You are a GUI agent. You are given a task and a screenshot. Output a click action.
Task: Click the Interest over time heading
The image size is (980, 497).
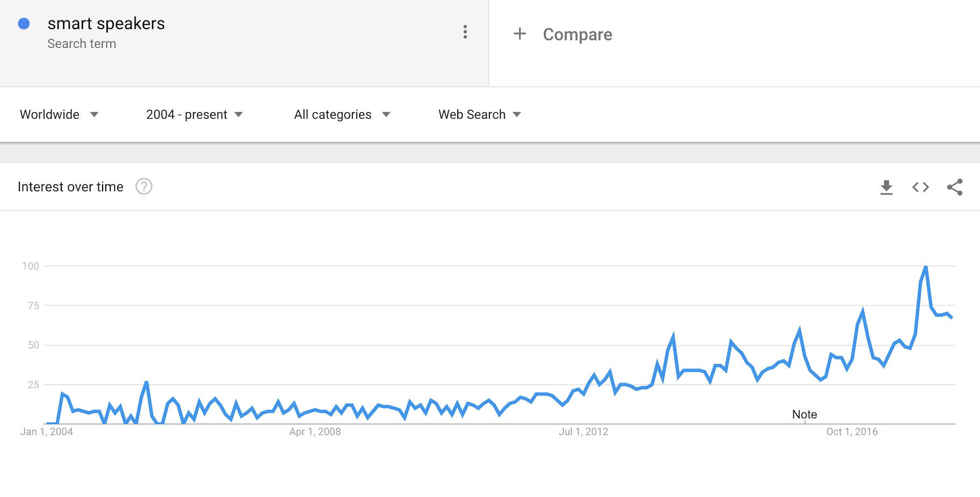coord(70,186)
